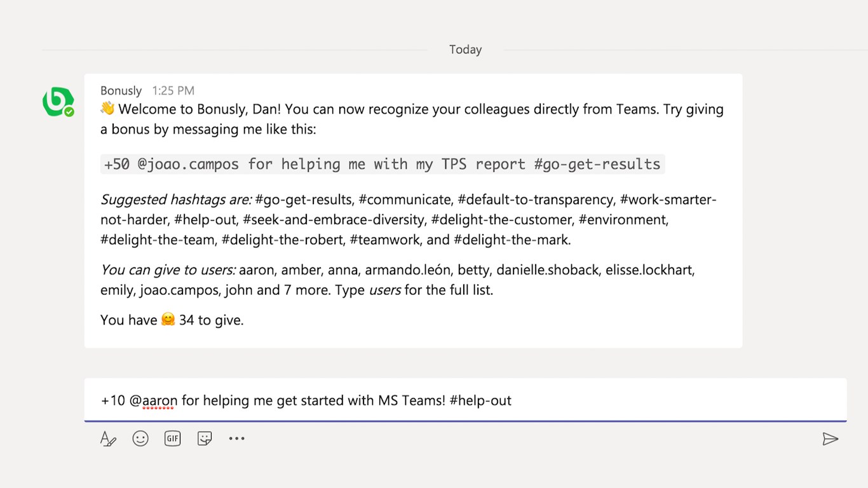Click inside the message compose box
Viewport: 868px width, 488px height.
point(465,400)
